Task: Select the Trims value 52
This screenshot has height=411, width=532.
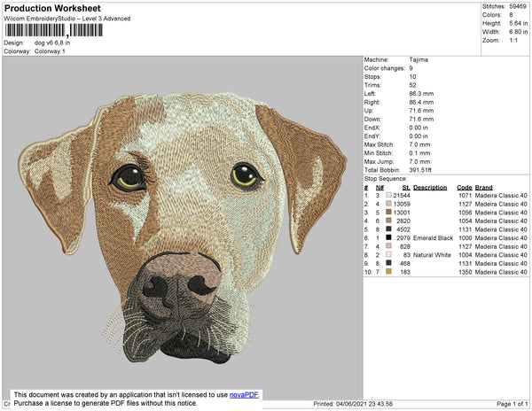Action: pyautogui.click(x=412, y=85)
